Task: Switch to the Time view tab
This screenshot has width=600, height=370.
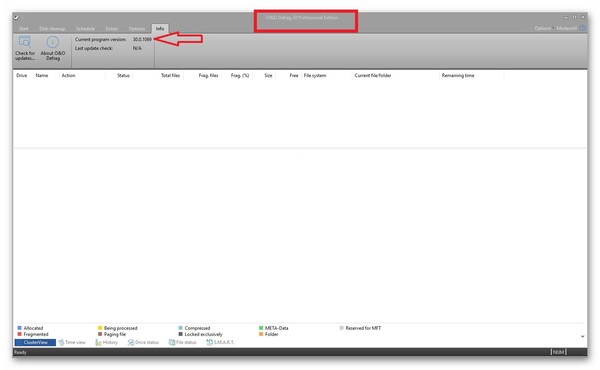Action: pyautogui.click(x=72, y=342)
